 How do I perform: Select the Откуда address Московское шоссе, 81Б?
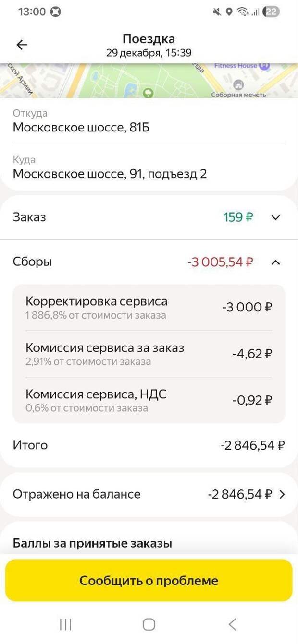tap(81, 128)
